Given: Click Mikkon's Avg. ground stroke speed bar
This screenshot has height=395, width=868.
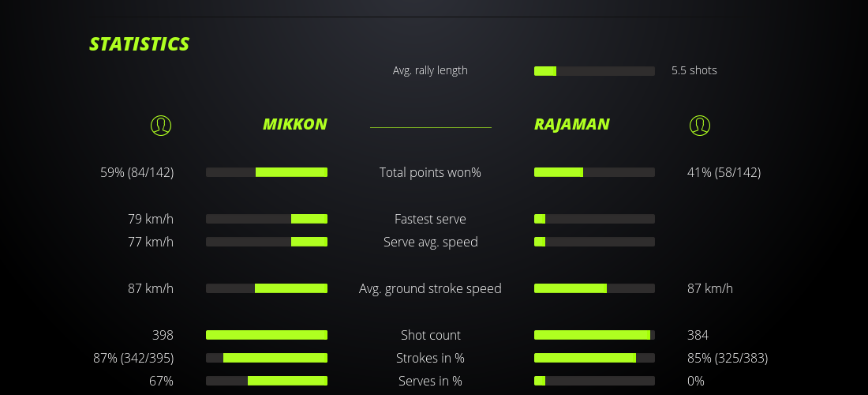Looking at the screenshot, I should (267, 288).
